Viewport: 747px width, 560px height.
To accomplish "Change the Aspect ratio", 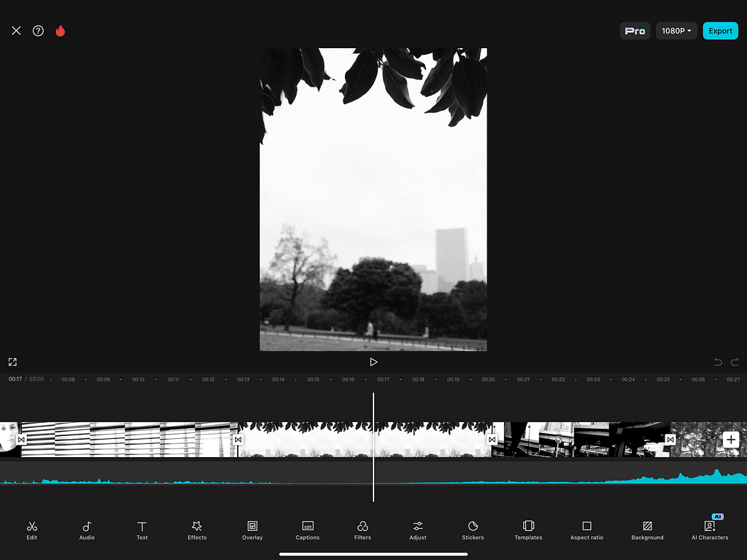I will [587, 530].
